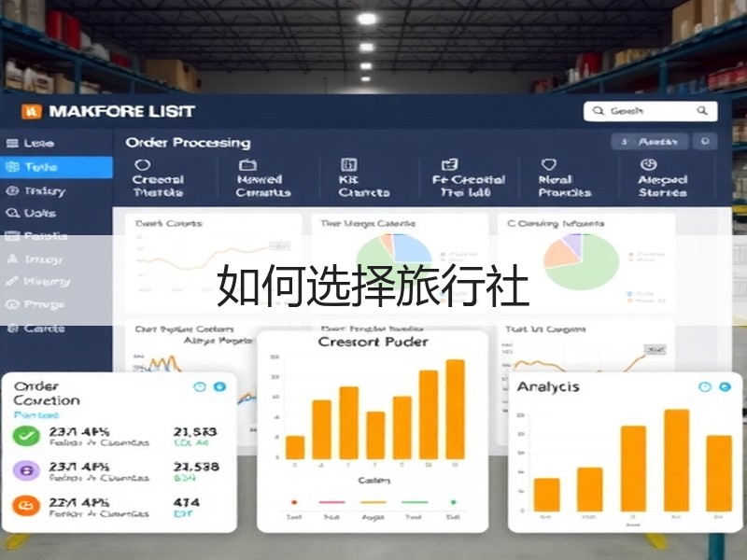
Task: Click the filled blue circle icon in Analycis card
Action: [x=725, y=387]
